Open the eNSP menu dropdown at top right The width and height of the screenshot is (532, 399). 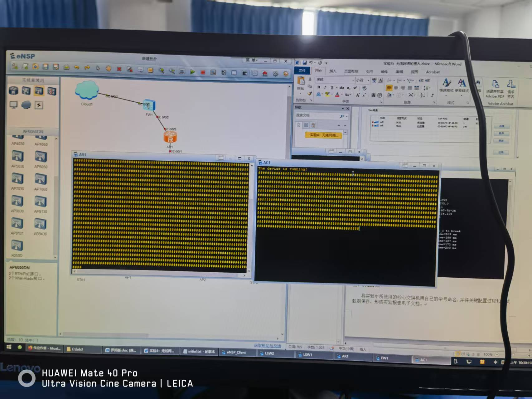(252, 60)
